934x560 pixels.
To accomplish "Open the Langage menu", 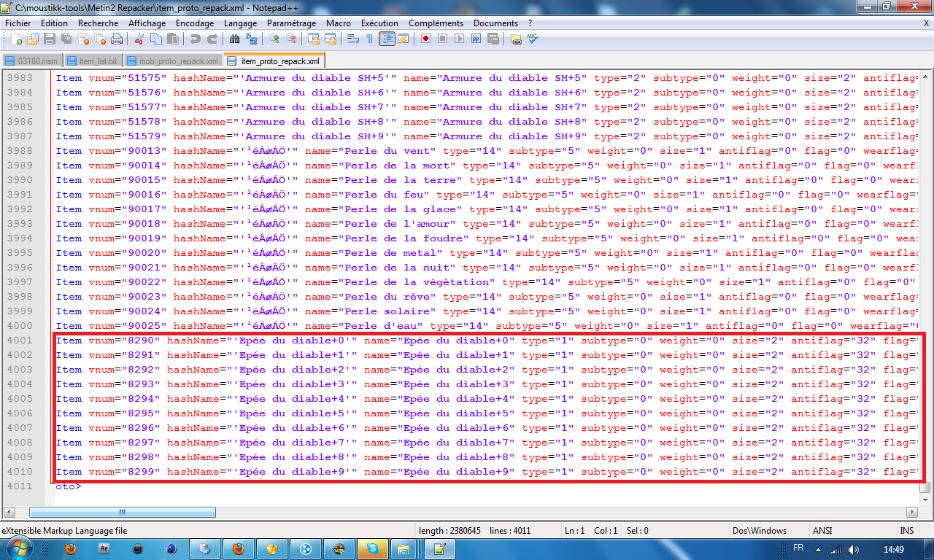I will tap(241, 23).
